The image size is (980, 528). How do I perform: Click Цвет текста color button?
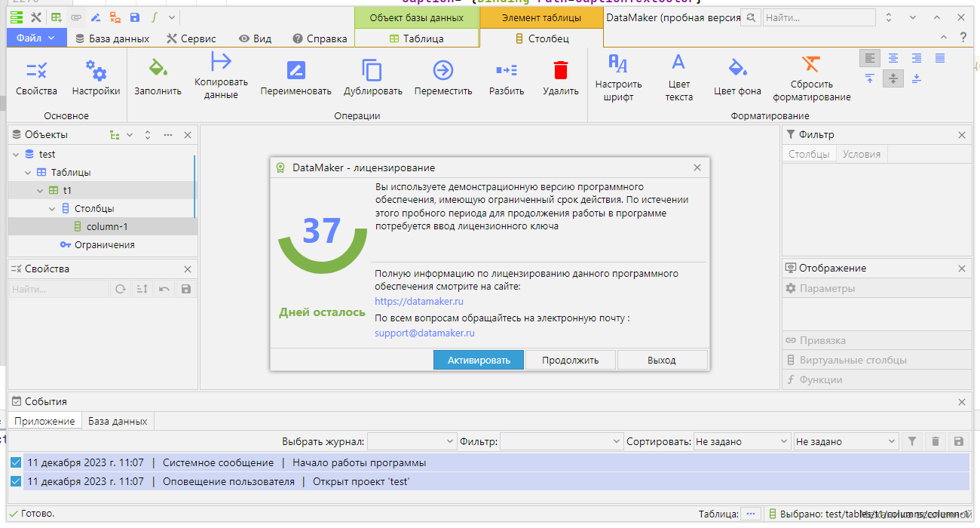tap(678, 78)
